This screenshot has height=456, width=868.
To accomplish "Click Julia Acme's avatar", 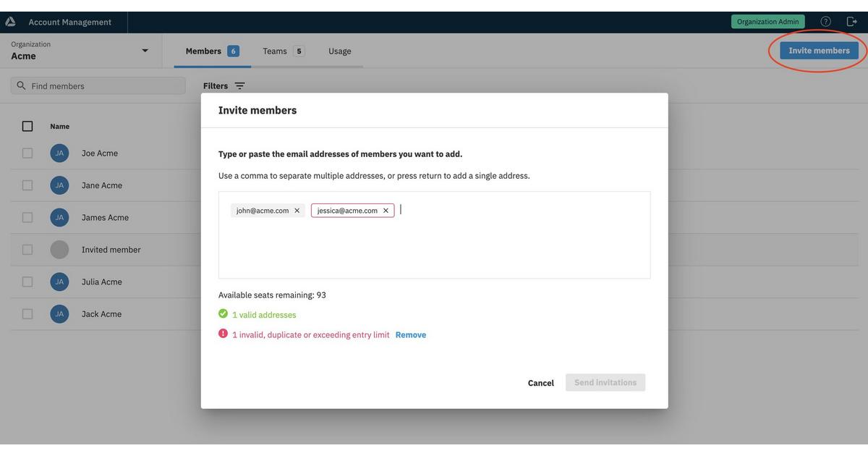I will [x=59, y=282].
